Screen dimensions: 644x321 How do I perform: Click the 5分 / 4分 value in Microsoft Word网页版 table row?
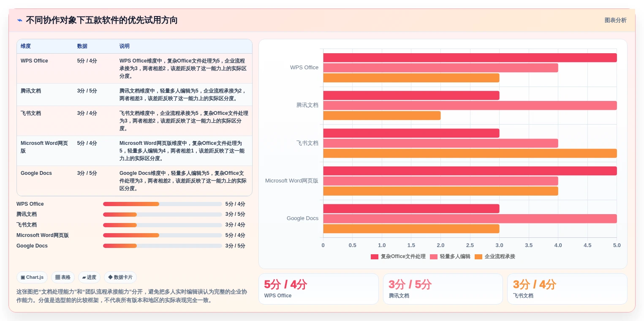[x=87, y=143]
